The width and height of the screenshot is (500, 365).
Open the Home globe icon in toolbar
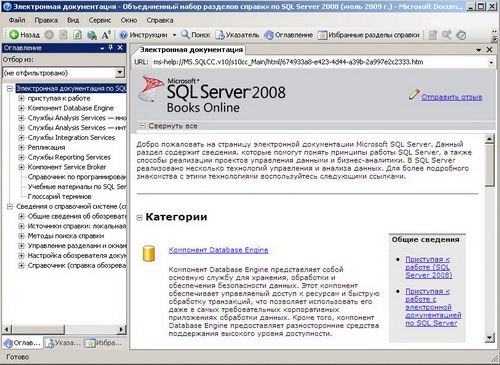(92, 35)
